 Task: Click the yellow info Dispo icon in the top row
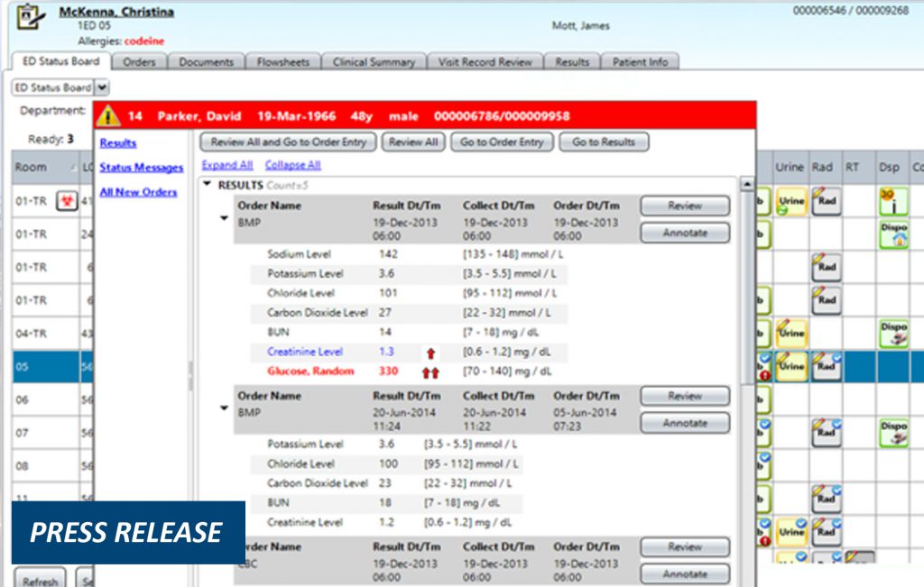tap(895, 200)
